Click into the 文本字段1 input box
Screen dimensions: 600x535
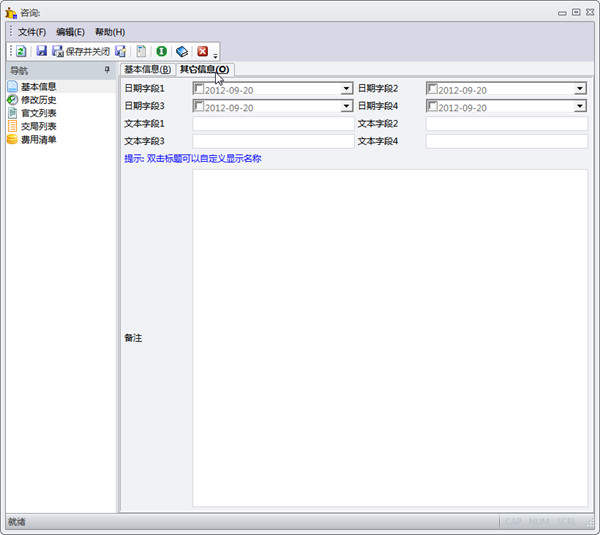pyautogui.click(x=273, y=124)
